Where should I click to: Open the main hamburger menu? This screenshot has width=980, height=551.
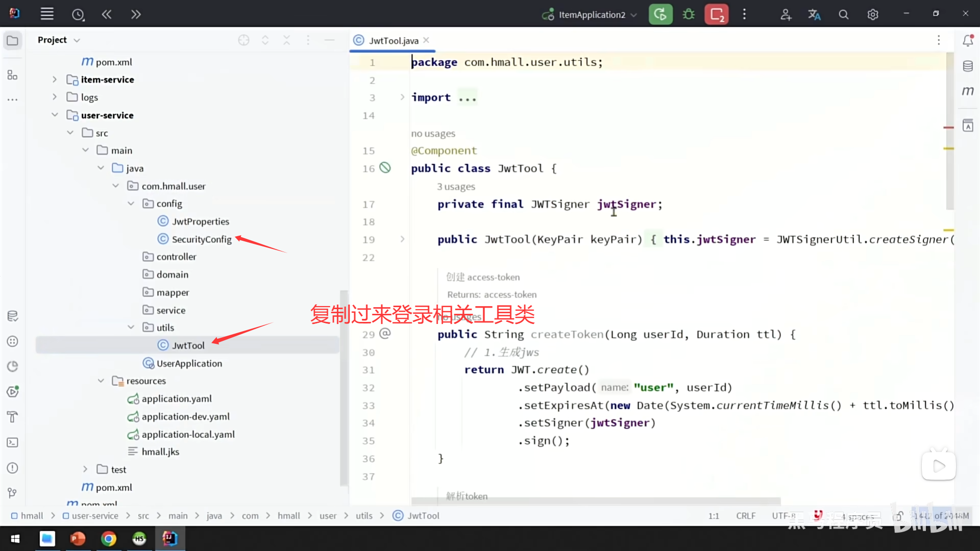47,14
